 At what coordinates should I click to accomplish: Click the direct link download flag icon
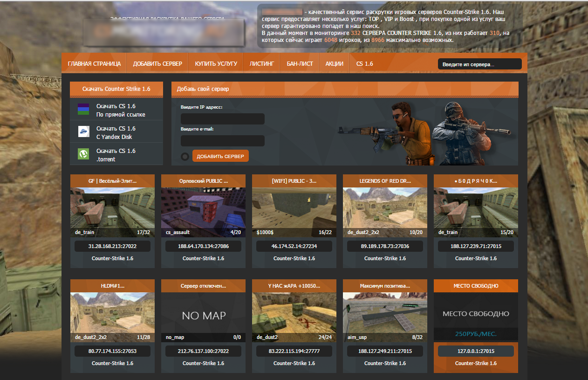pyautogui.click(x=83, y=109)
